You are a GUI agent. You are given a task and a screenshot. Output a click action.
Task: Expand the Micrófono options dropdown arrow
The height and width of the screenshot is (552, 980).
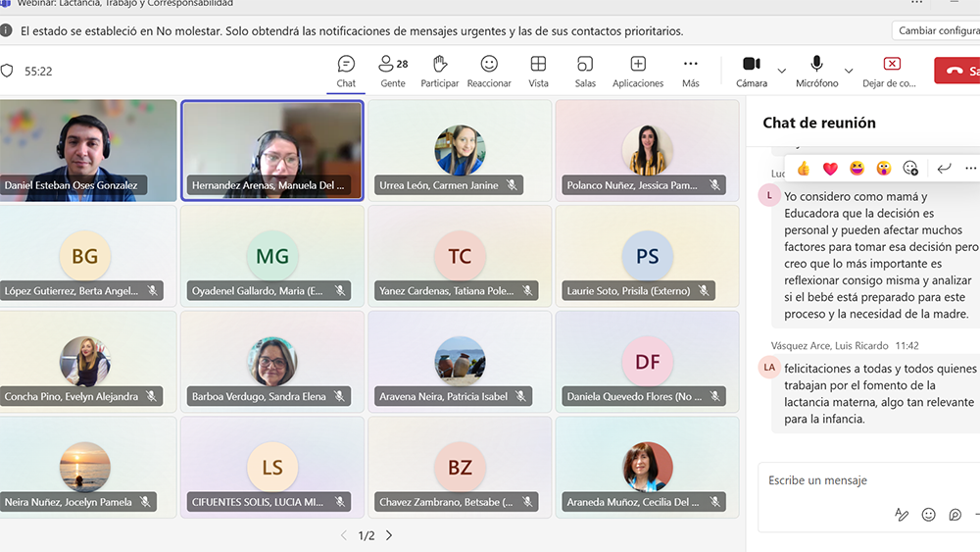click(x=849, y=71)
